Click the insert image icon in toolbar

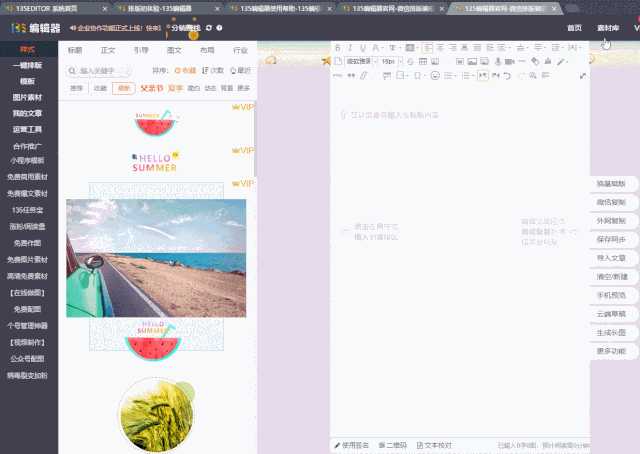click(472, 61)
